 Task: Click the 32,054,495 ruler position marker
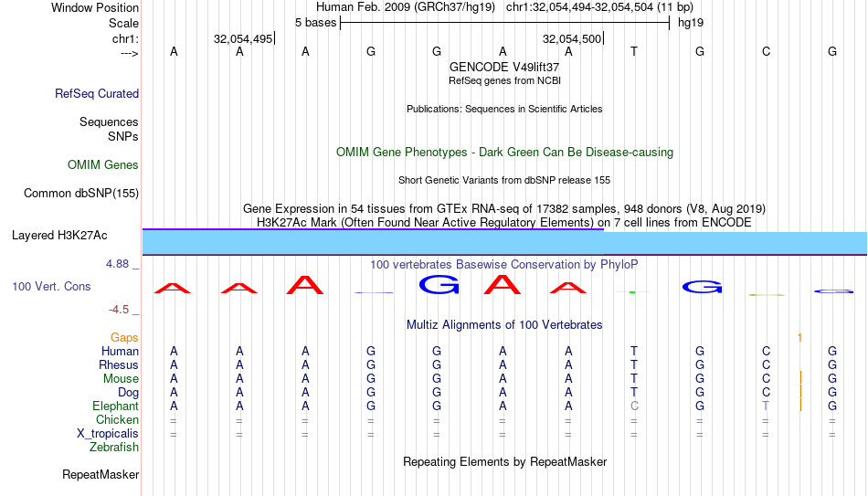[x=243, y=38]
